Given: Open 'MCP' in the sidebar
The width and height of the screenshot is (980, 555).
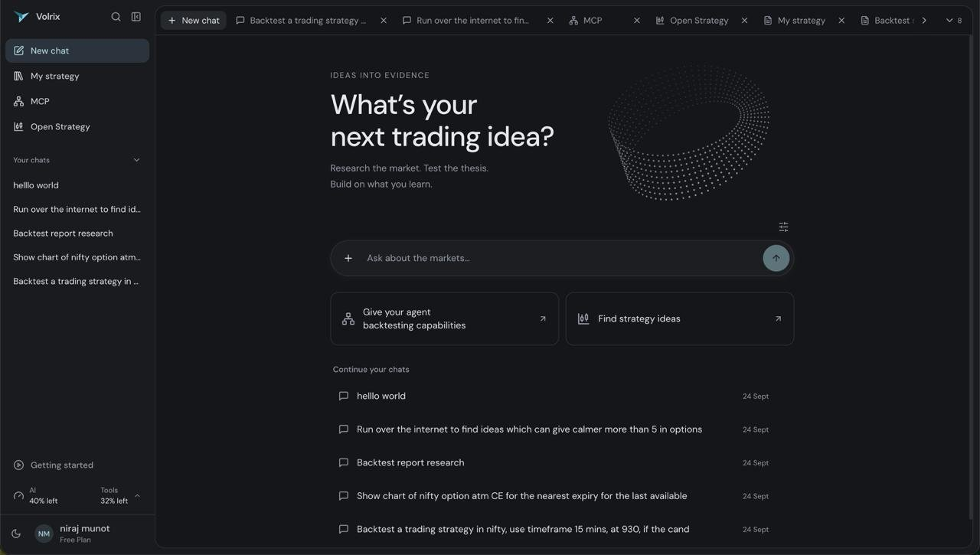Looking at the screenshot, I should 77,101.
